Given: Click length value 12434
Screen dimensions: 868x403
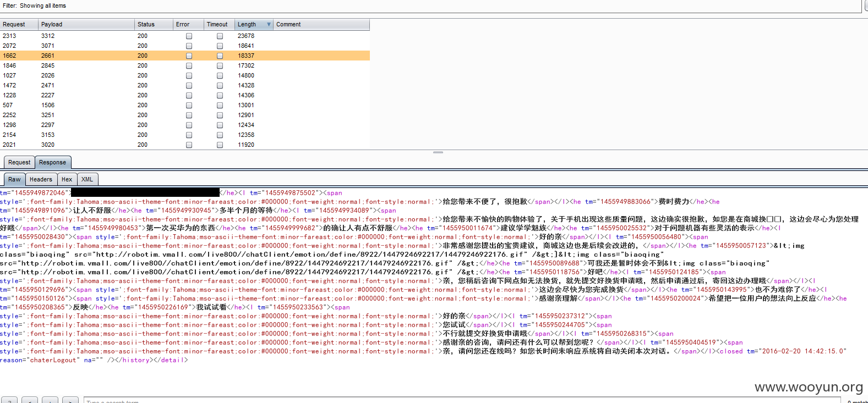Looking at the screenshot, I should [x=246, y=125].
